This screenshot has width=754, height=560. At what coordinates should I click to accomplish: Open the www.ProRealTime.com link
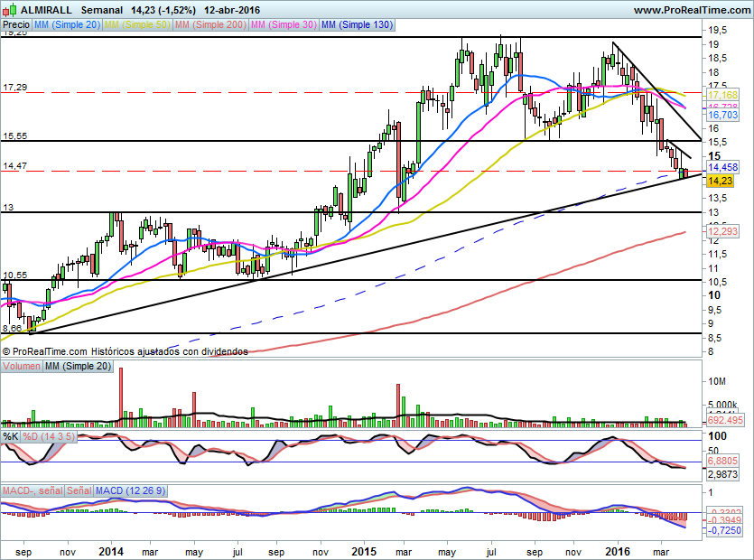692,10
